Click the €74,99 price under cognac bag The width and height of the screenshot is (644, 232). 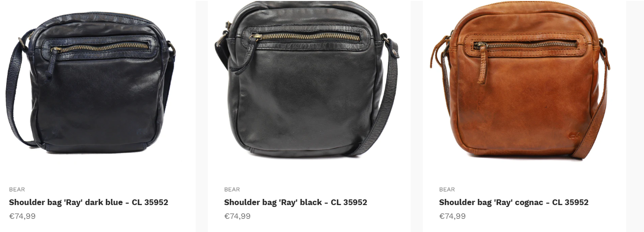(452, 216)
